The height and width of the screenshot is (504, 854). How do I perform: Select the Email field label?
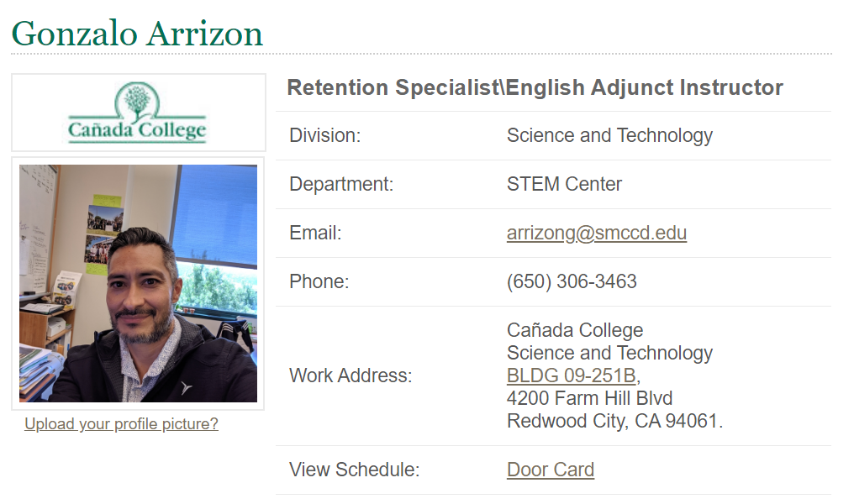(315, 233)
